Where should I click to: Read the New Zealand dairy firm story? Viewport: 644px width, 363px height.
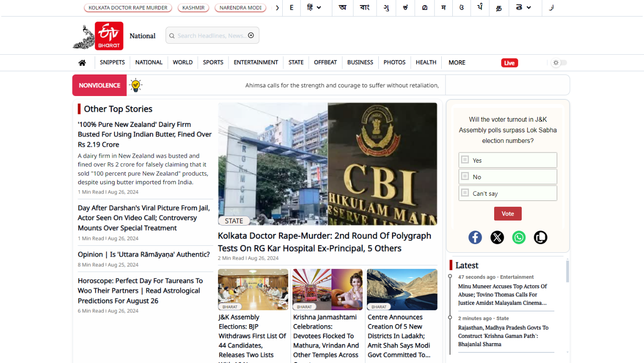(145, 134)
